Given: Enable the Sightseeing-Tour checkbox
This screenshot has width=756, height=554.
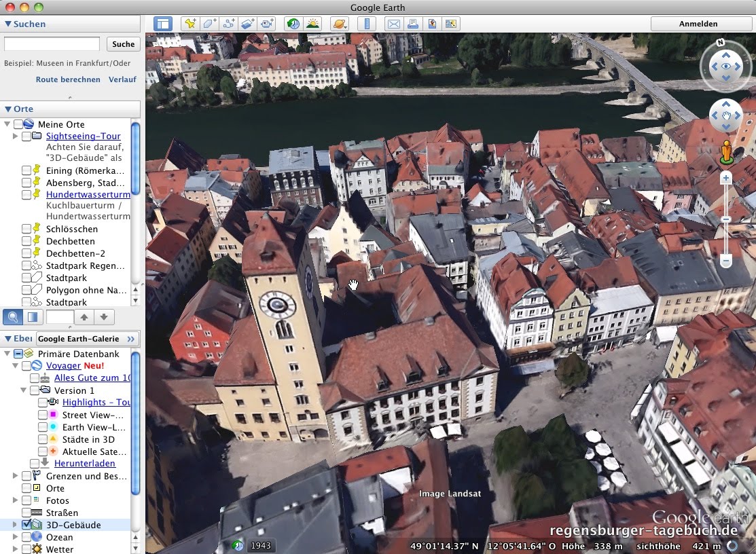Looking at the screenshot, I should [26, 136].
